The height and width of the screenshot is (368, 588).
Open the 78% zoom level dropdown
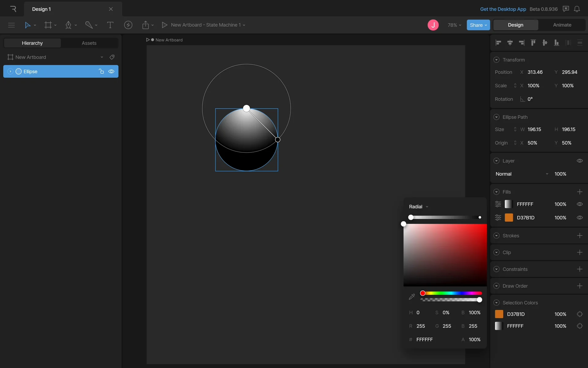tap(454, 25)
